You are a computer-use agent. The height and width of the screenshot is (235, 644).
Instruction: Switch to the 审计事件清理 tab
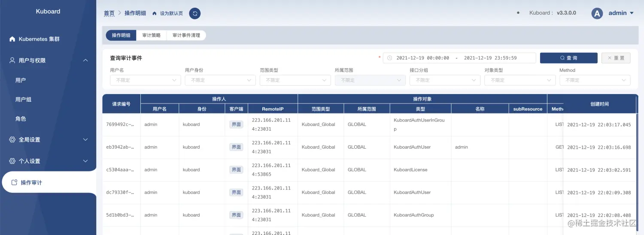tap(186, 35)
